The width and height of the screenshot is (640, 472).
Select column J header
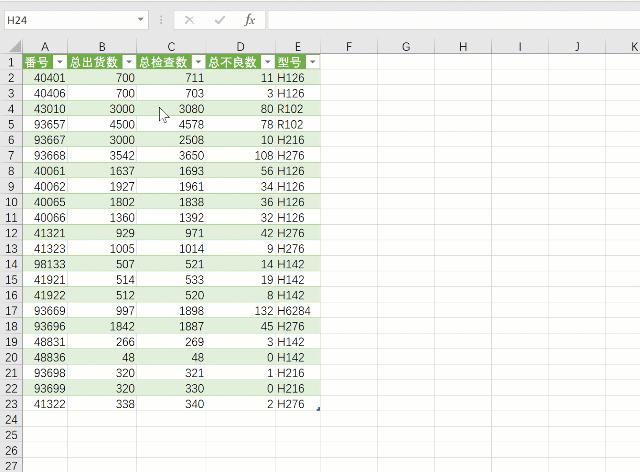[x=578, y=47]
